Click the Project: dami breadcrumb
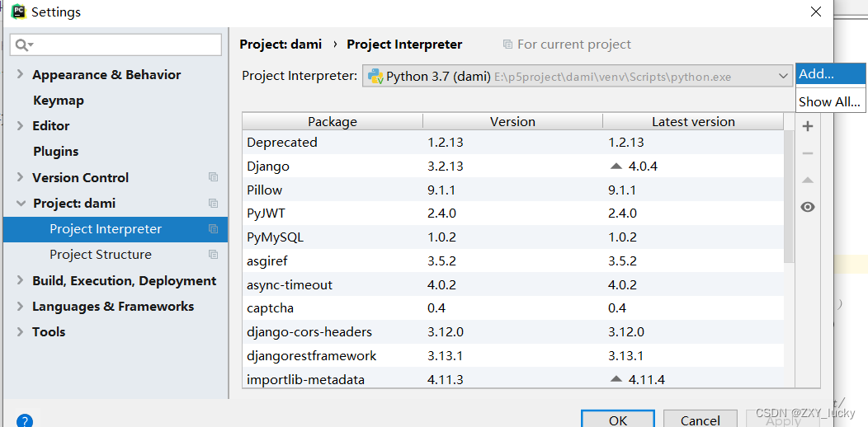Image resolution: width=868 pixels, height=427 pixels. (x=281, y=45)
